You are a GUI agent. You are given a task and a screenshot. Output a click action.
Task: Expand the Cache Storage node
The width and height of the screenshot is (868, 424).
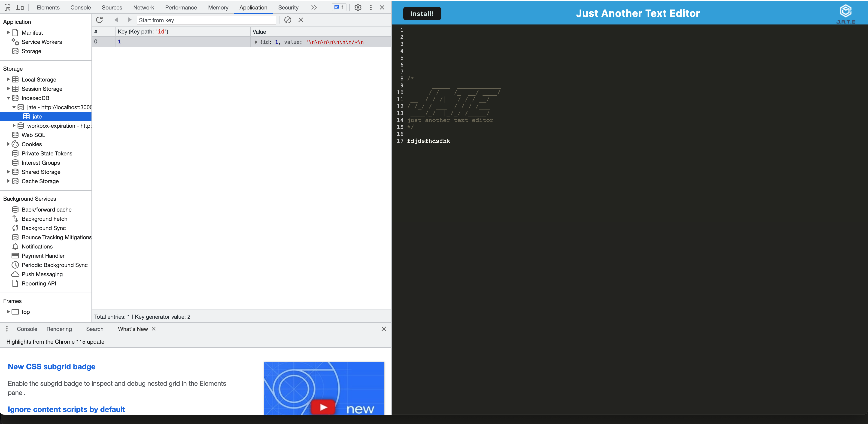click(x=8, y=181)
